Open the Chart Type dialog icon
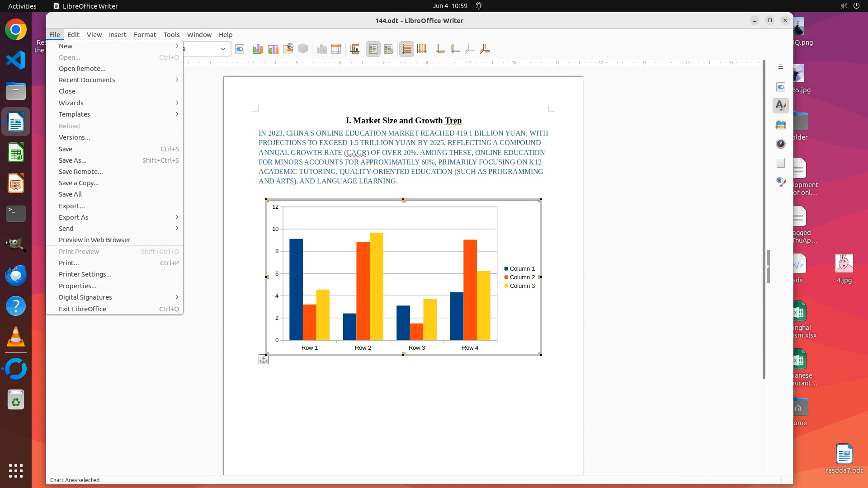The width and height of the screenshot is (868, 488). pos(258,49)
